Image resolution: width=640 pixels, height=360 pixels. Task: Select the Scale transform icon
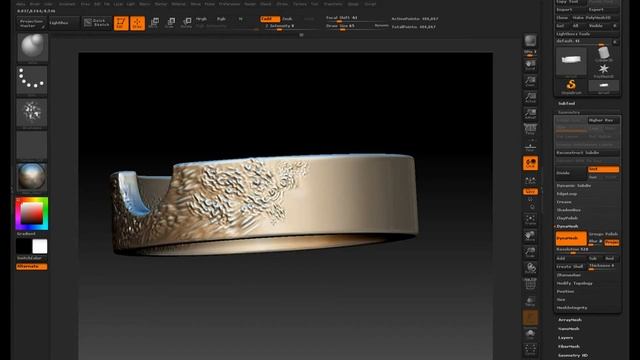170,23
